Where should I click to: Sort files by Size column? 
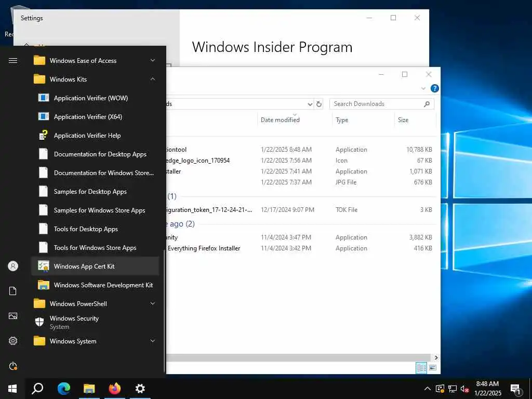(x=403, y=120)
